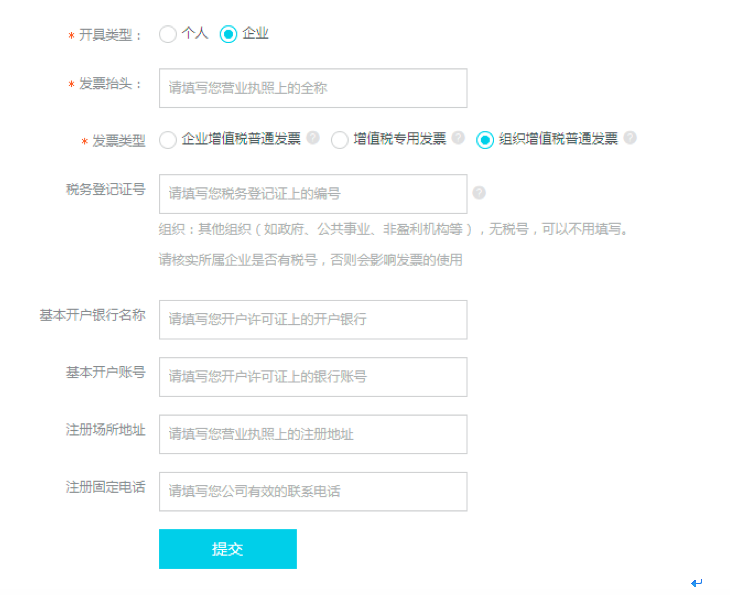The height and width of the screenshot is (595, 730).
Task: Focus the 注册固定电话 input field
Action: 312,492
